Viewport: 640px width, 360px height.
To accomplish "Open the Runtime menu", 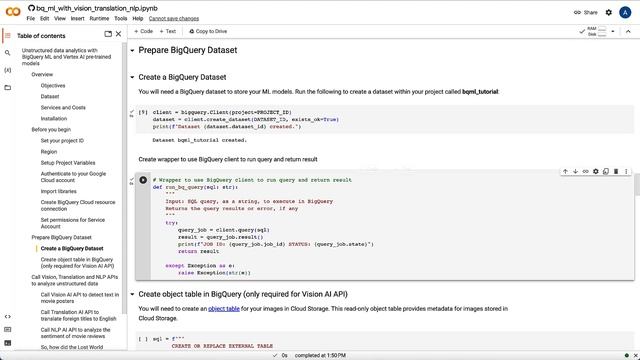I will [x=99, y=18].
